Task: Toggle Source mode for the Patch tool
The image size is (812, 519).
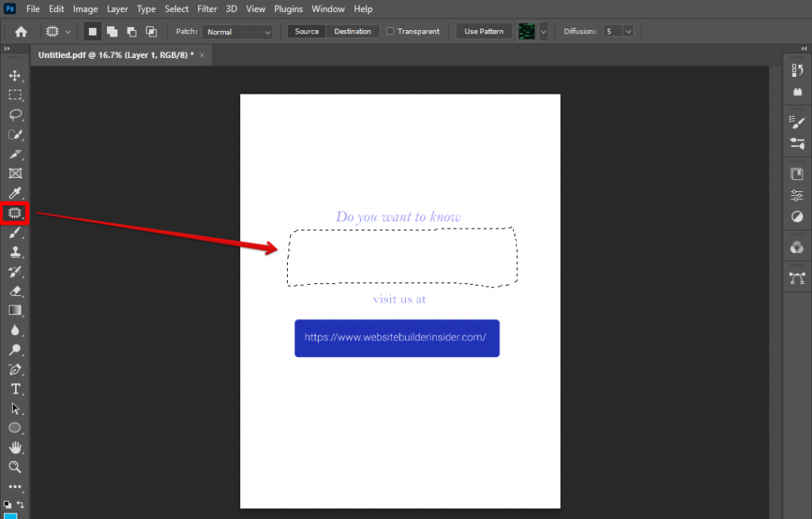Action: (306, 31)
